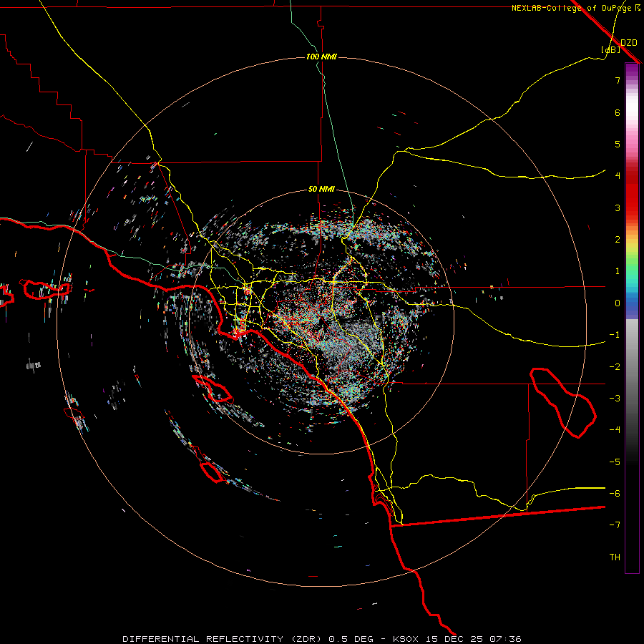This screenshot has width=644, height=644.
Task: Click the DZD product label
Action: [629, 43]
